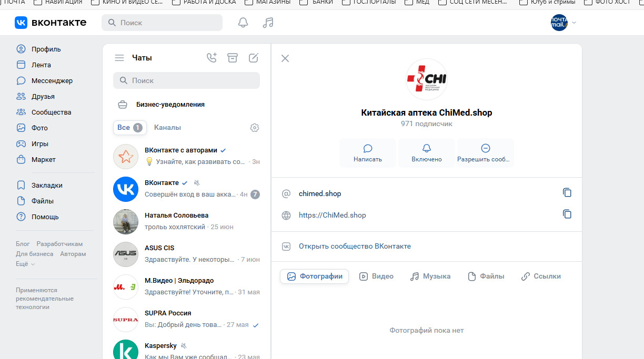The image size is (644, 359).
Task: Click the VKontakte logo
Action: [51, 23]
